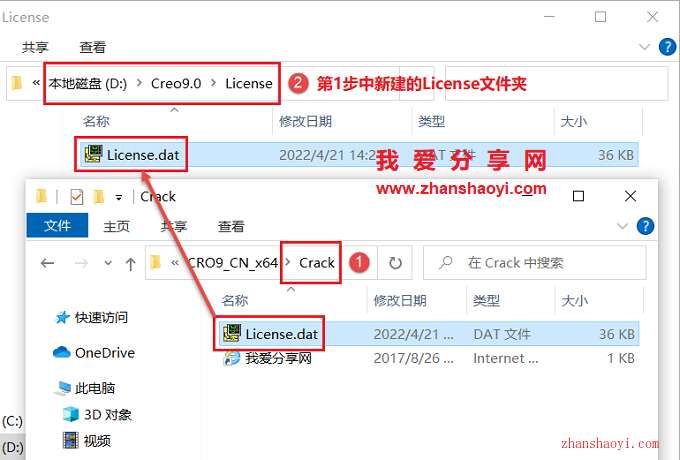The width and height of the screenshot is (680, 460).
Task: Open the 查看 tab in the License window
Action: [92, 47]
